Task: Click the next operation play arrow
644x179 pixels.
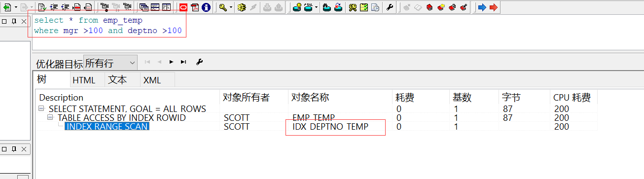Action: pyautogui.click(x=171, y=62)
